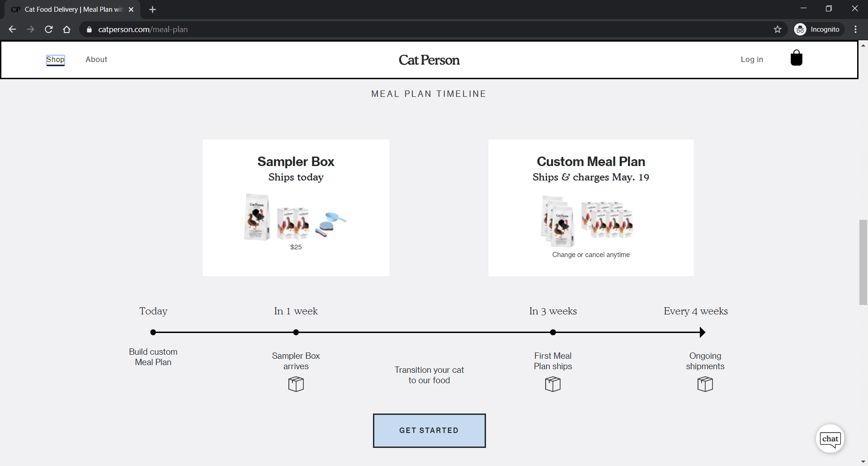Viewport: 868px width, 466px height.
Task: Click the Get Started button
Action: click(x=429, y=430)
